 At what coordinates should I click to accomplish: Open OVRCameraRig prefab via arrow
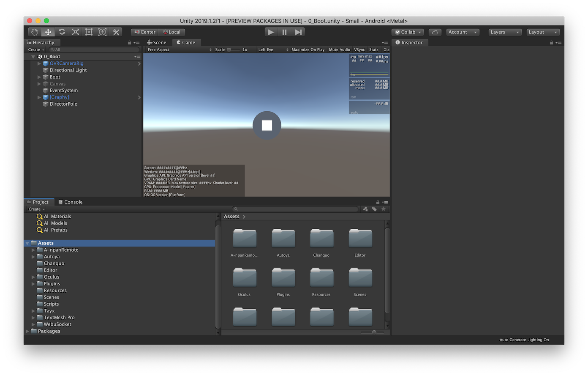[139, 63]
